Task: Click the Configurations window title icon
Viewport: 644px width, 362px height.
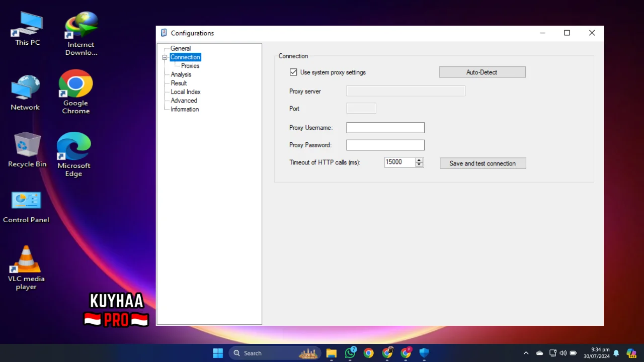Action: coord(164,33)
